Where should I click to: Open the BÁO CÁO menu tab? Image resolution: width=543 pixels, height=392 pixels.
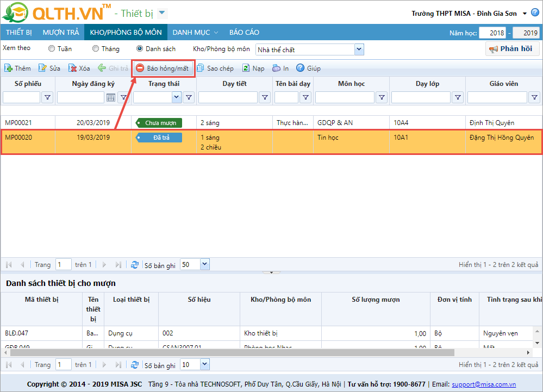pyautogui.click(x=244, y=32)
